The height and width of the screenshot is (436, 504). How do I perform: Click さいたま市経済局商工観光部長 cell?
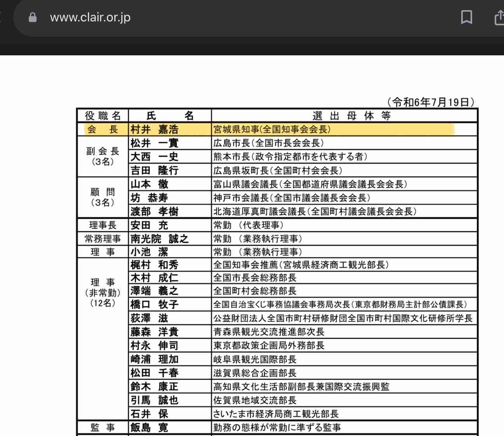pyautogui.click(x=345, y=413)
